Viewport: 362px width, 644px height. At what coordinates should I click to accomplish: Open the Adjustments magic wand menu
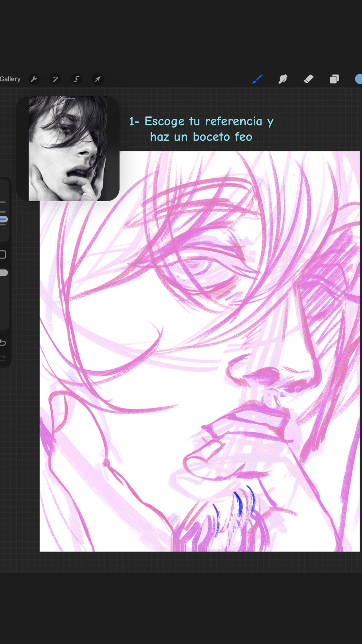55,79
